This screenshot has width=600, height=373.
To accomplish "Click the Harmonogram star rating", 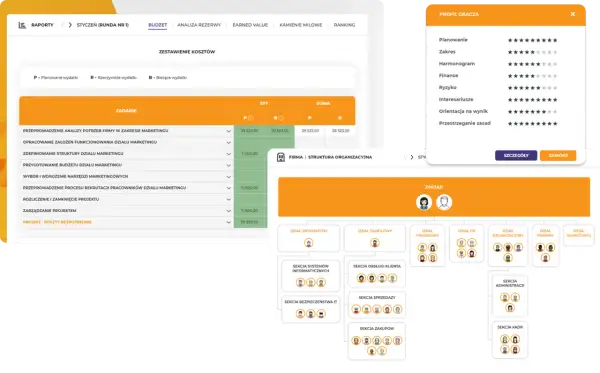I will click(x=532, y=64).
